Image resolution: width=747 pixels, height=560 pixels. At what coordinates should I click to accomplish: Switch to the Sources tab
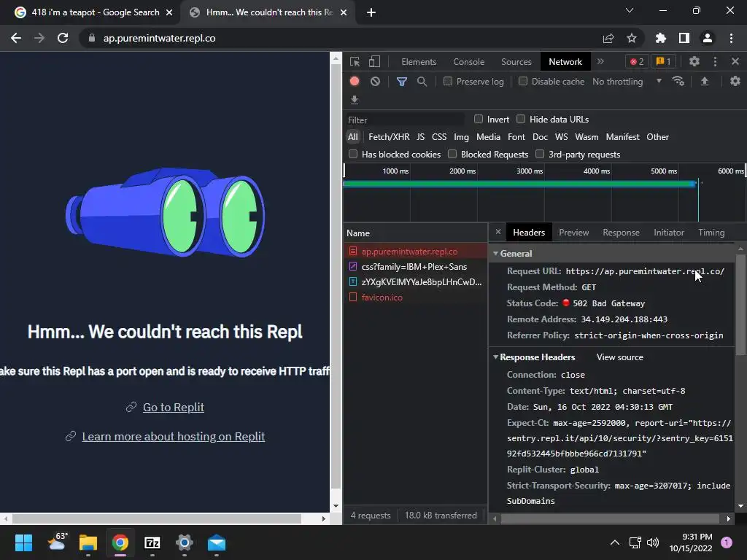[516, 61]
